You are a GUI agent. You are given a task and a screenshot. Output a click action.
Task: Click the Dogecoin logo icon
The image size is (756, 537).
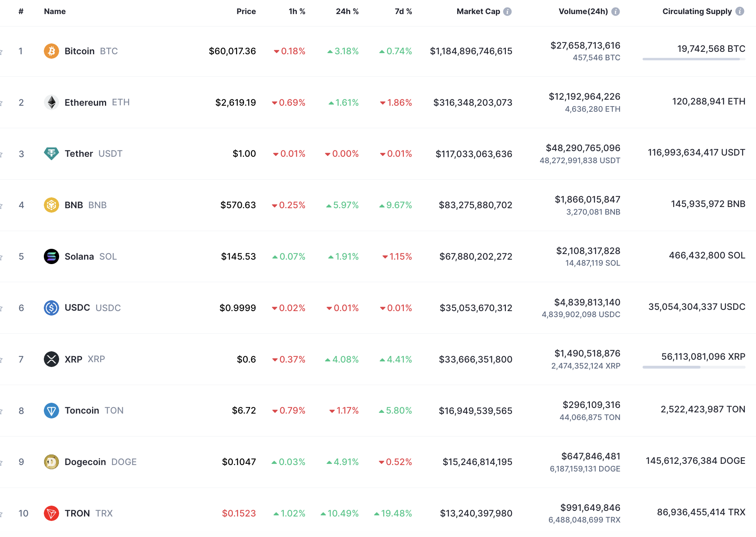(51, 462)
